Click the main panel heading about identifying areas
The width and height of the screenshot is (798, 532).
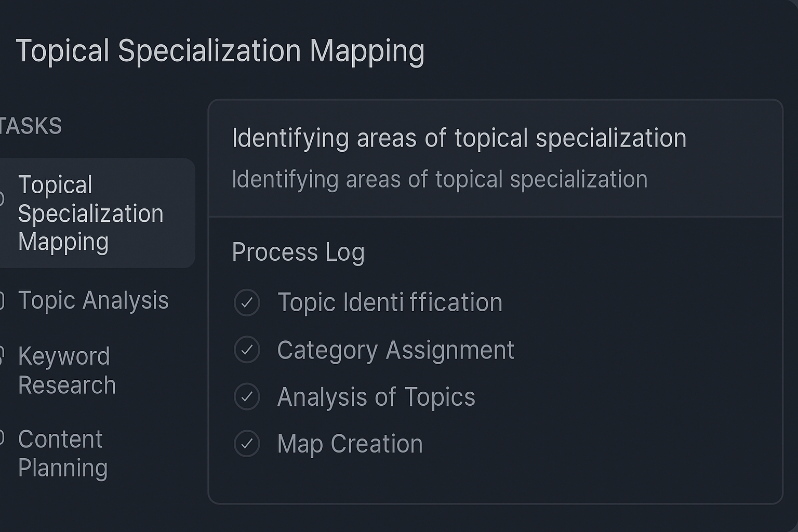459,138
